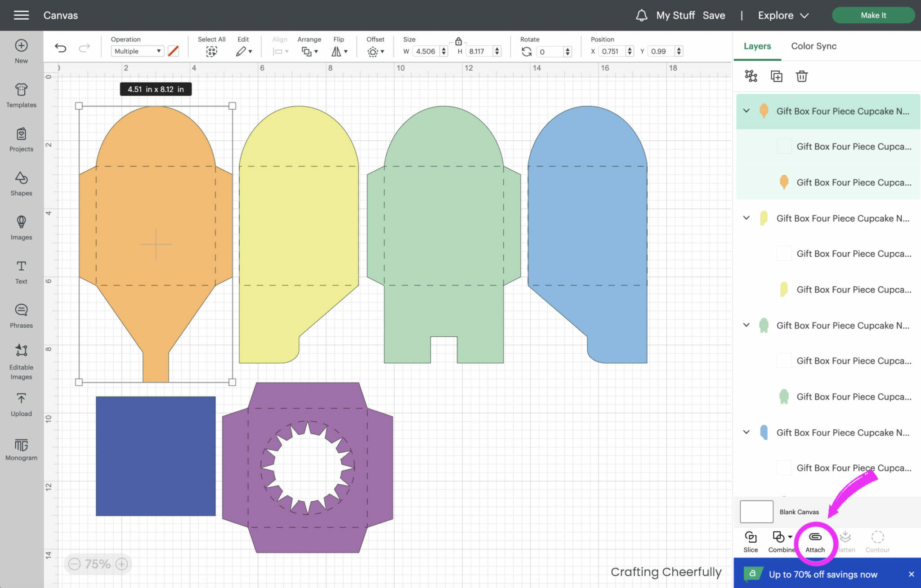The image size is (921, 588).
Task: Zoom in with the plus button
Action: point(122,564)
